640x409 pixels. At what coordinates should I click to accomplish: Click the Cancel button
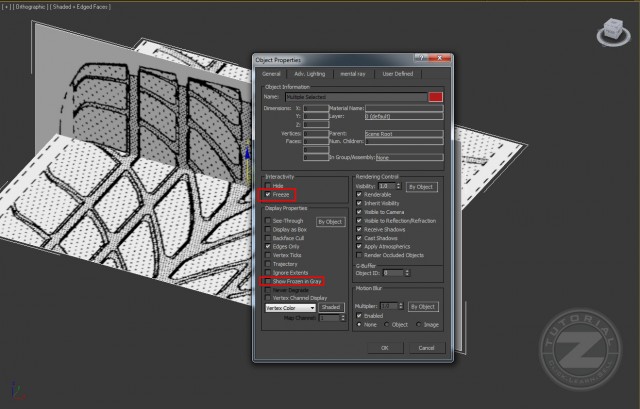tap(426, 348)
